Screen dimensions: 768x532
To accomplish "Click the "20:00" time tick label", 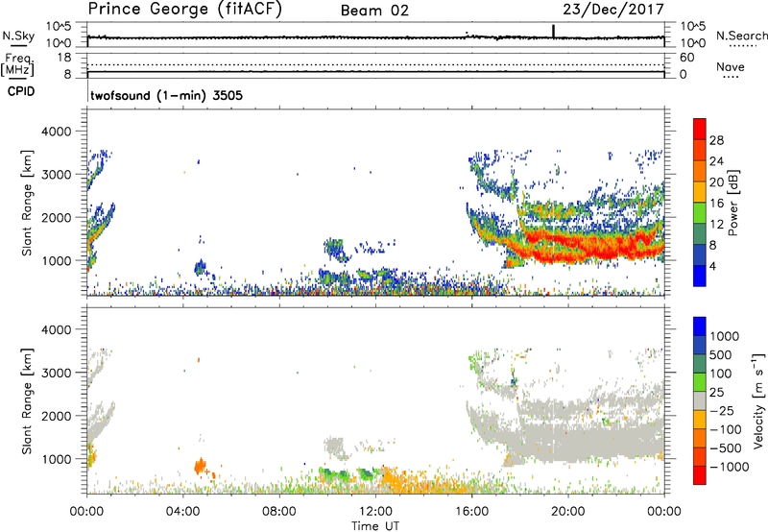I will click(568, 512).
